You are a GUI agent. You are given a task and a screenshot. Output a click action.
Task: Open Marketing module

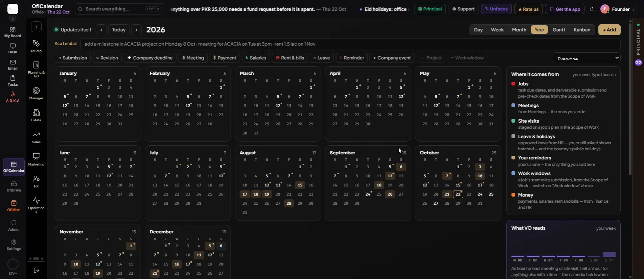(x=36, y=160)
